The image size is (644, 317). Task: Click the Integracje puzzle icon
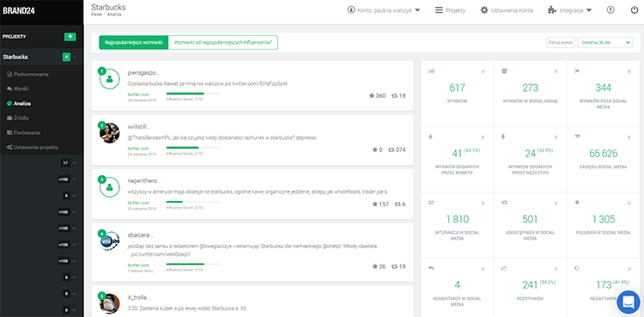pos(551,10)
